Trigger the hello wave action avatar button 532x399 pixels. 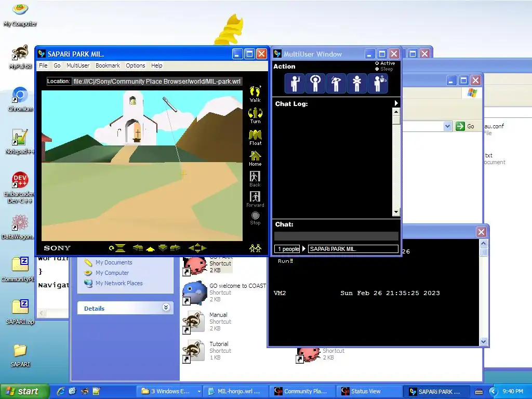(295, 83)
